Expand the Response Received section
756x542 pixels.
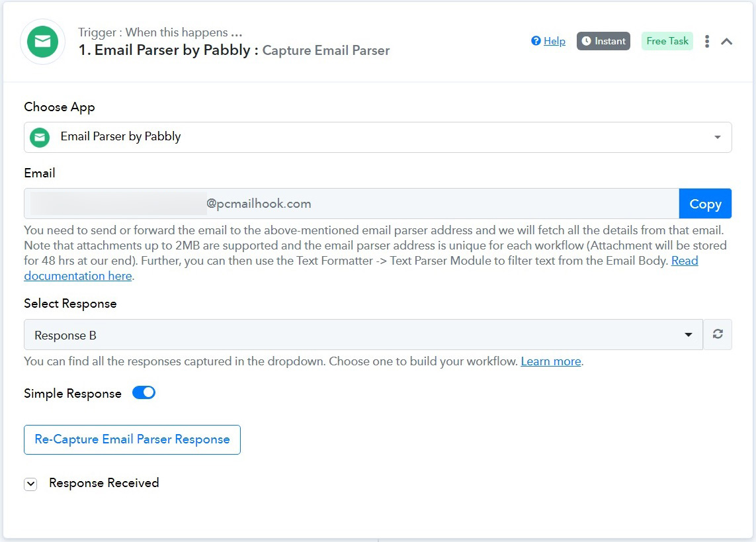pos(30,484)
